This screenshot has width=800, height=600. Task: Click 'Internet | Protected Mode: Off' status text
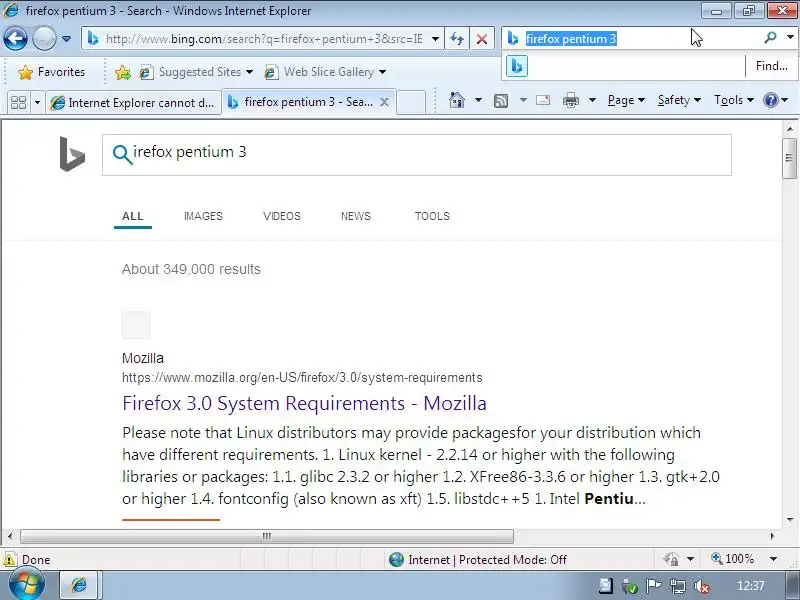pos(487,560)
